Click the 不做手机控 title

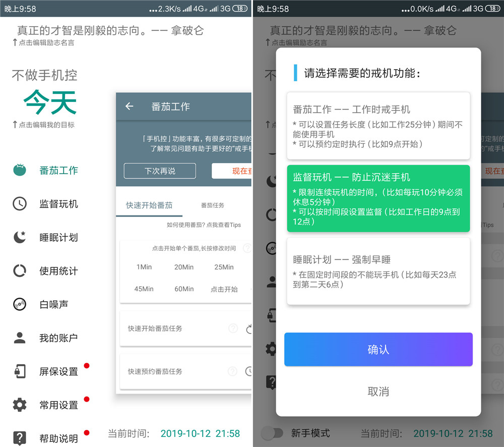point(45,75)
